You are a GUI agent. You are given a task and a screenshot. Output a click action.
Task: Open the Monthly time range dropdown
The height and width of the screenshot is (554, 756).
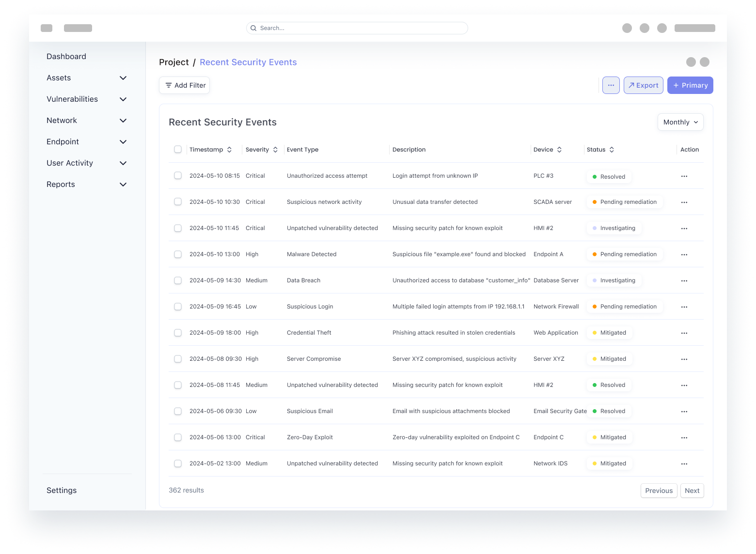coord(680,122)
